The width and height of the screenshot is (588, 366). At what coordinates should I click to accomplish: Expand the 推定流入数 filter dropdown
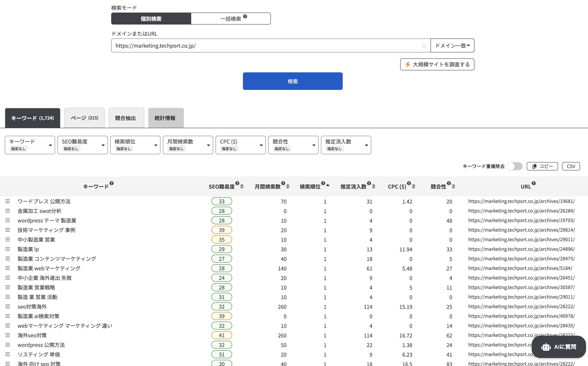click(346, 145)
